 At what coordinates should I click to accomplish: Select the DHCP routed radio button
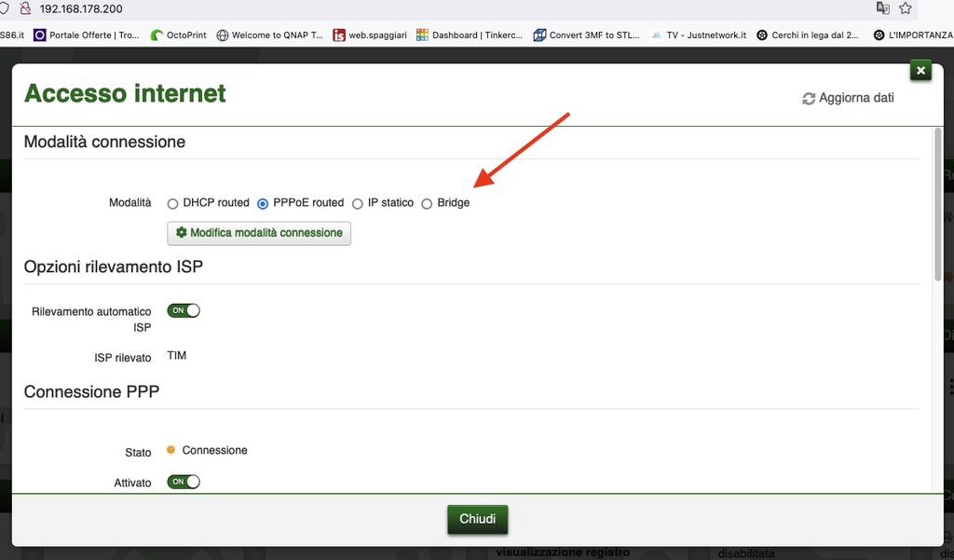point(172,204)
